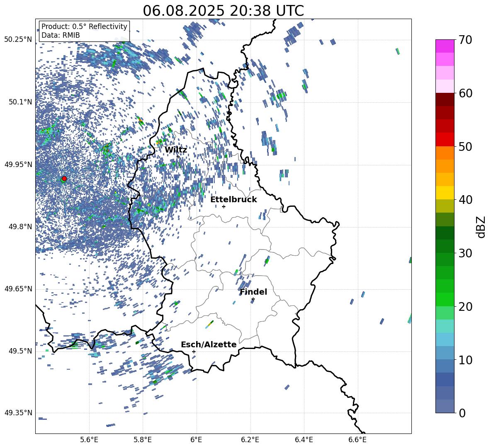Click colorbar tick value 20
Screen dimensions: 491x448
[466, 306]
